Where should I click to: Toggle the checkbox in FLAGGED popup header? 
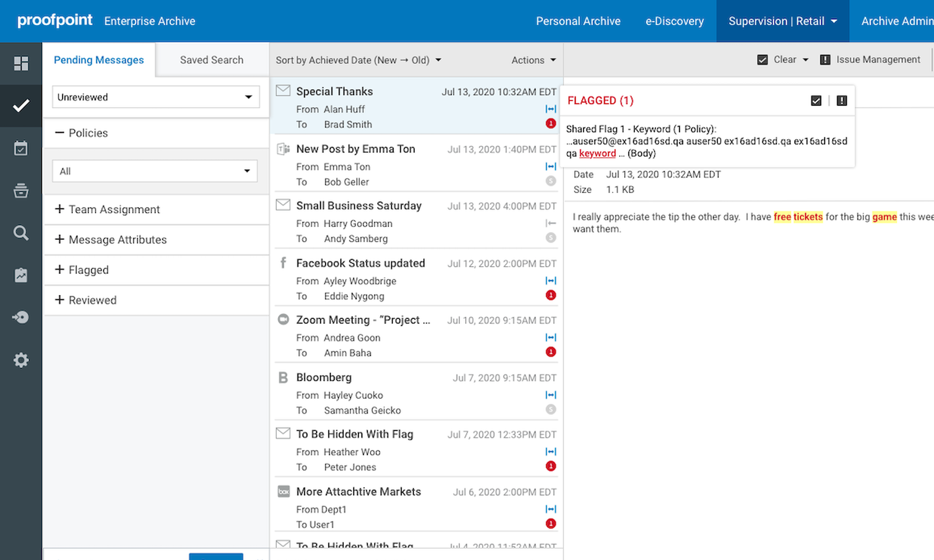tap(816, 100)
